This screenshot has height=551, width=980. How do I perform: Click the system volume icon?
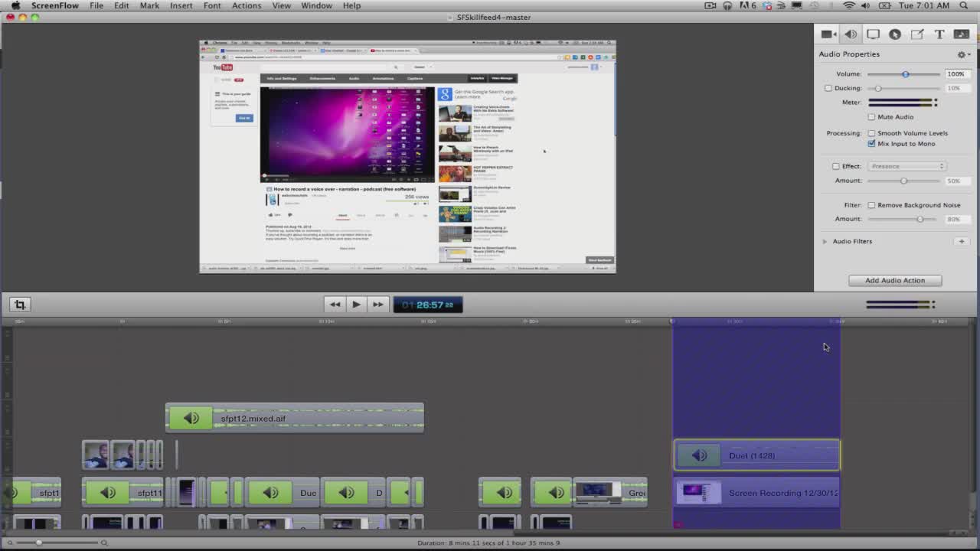(x=866, y=5)
